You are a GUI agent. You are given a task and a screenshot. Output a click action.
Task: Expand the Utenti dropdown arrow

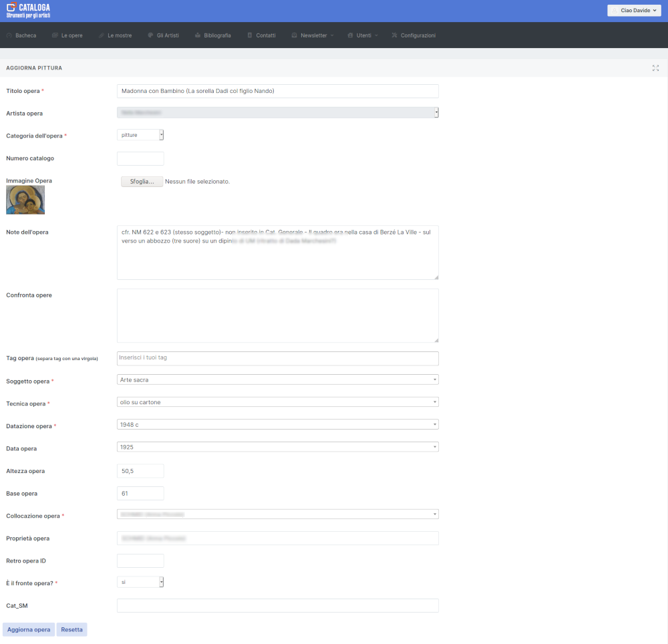click(376, 36)
